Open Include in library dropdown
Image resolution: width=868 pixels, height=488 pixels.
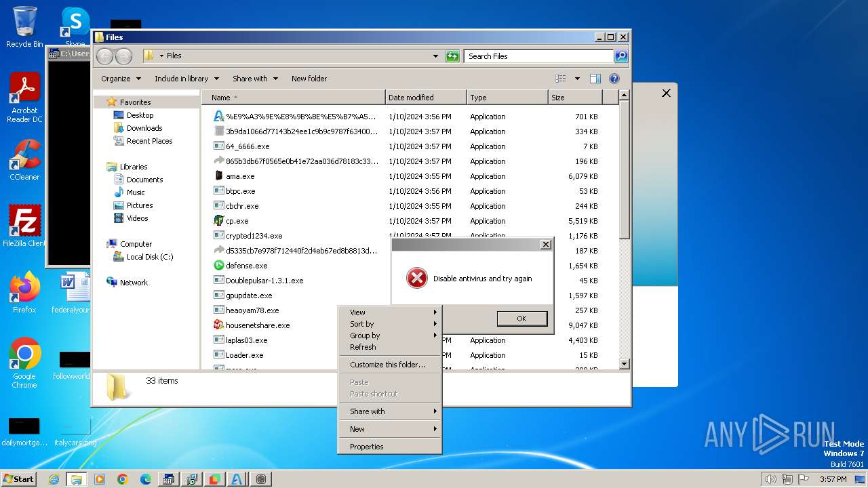tap(186, 79)
